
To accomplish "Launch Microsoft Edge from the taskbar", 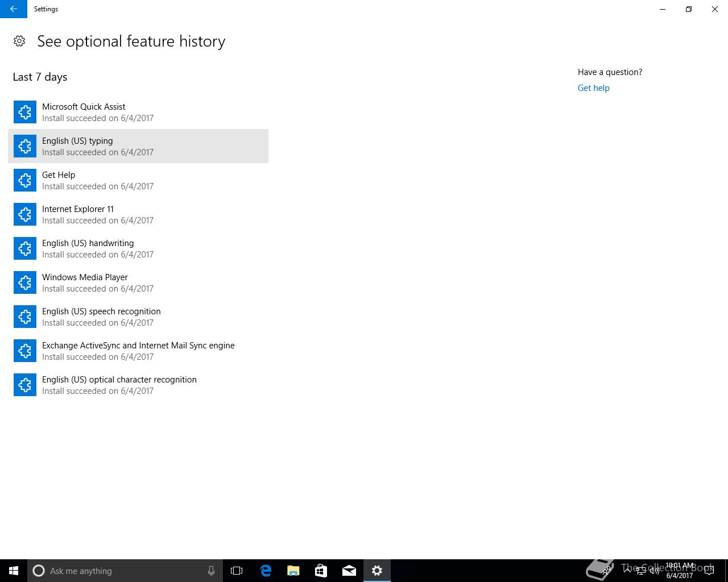I will pos(266,571).
